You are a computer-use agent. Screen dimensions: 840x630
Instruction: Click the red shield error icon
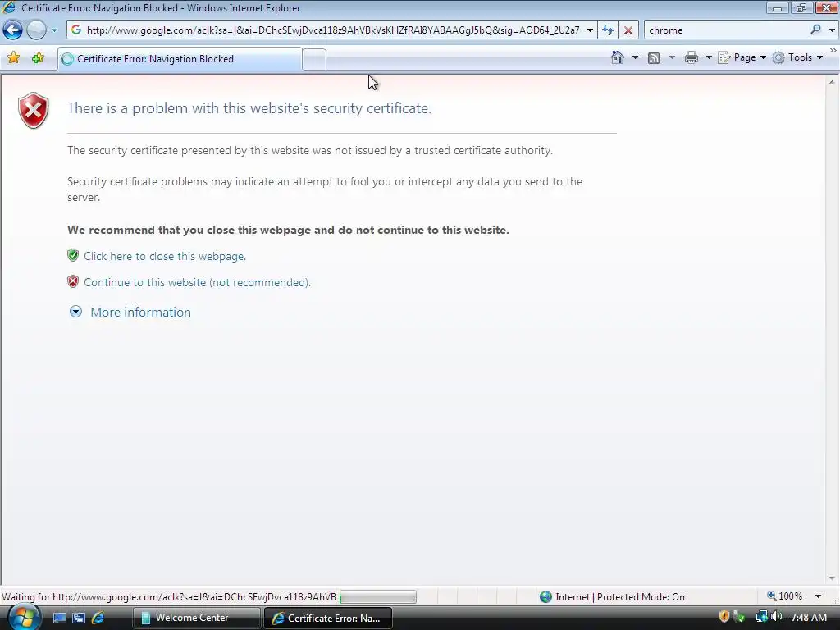33,111
